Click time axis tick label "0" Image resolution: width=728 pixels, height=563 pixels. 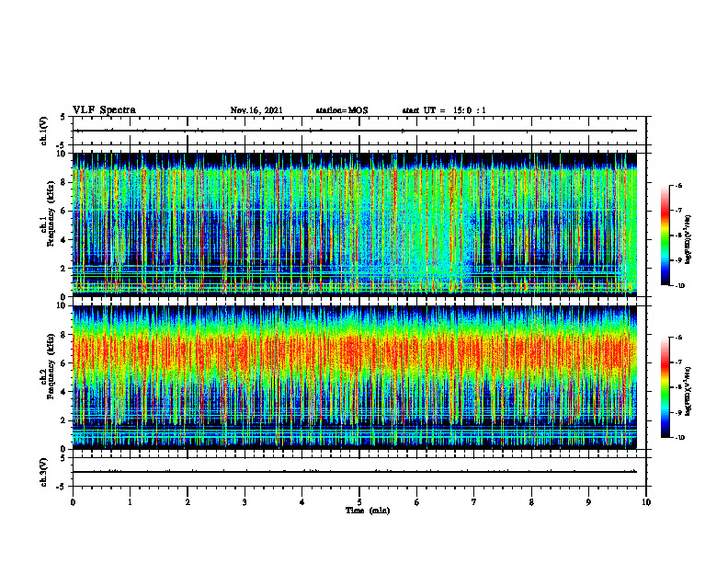73,502
